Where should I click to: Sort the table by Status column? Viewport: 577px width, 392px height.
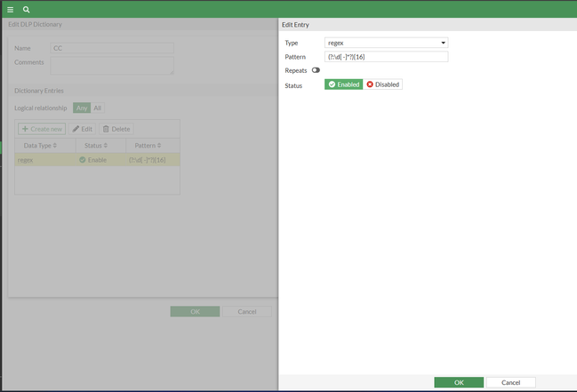pyautogui.click(x=96, y=146)
